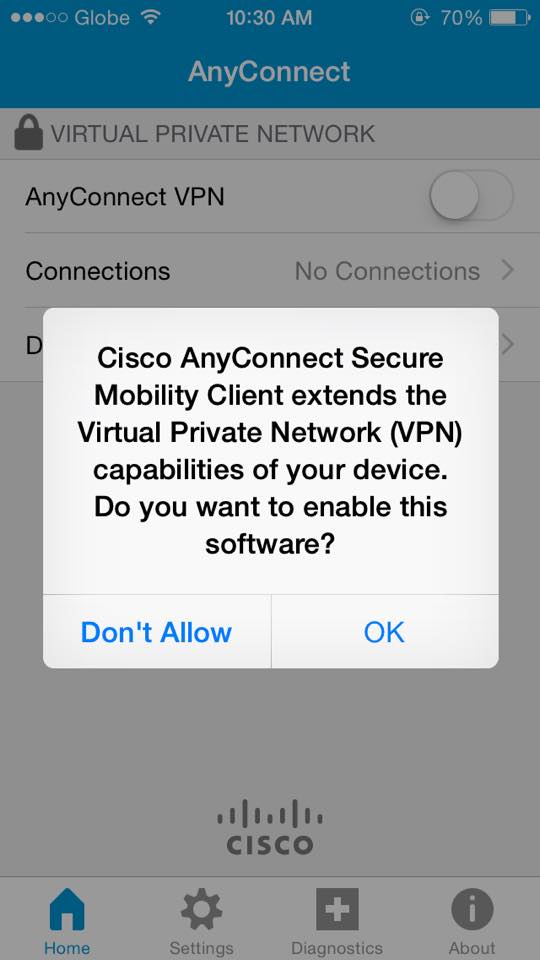The height and width of the screenshot is (960, 540).
Task: Confirm with the OK button
Action: pyautogui.click(x=384, y=632)
